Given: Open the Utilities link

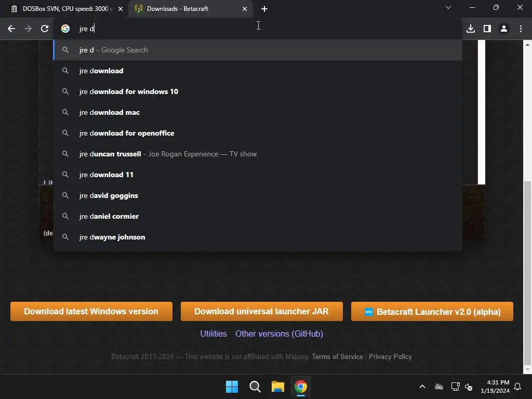Looking at the screenshot, I should click(214, 334).
